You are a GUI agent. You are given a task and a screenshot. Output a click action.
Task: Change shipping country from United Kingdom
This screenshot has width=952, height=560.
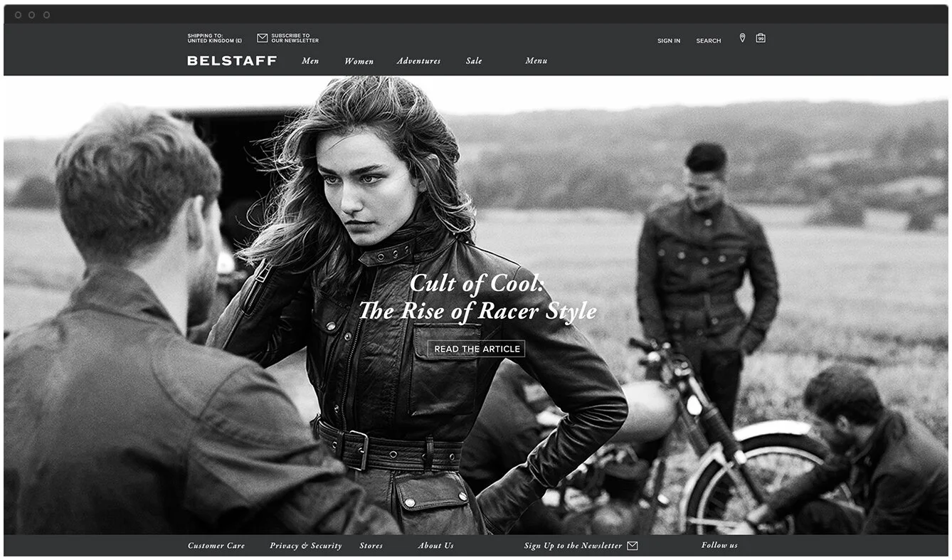215,37
